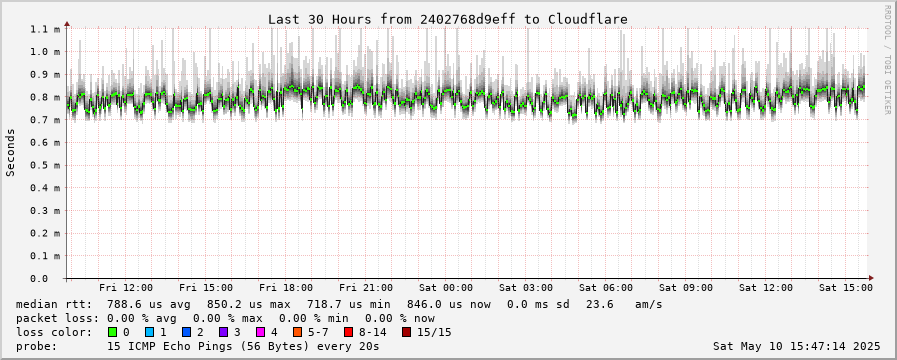Click the Sat 15:00 time axis label
This screenshot has height=360, width=897.
[846, 287]
